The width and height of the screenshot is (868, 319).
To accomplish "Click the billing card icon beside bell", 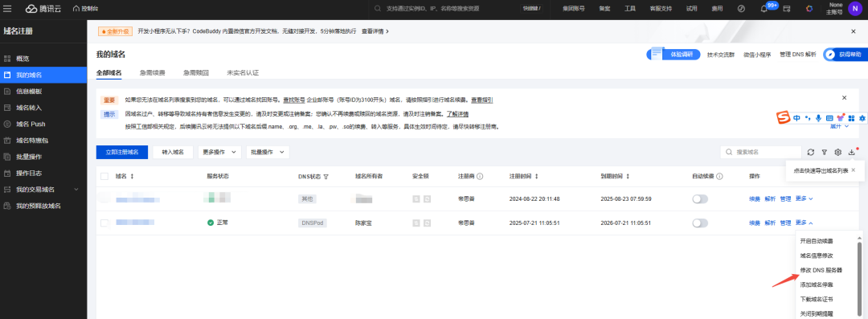I will [x=786, y=8].
